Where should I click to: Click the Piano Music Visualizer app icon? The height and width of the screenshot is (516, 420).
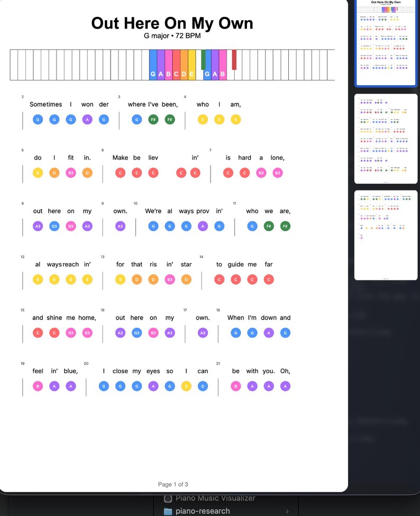click(168, 498)
